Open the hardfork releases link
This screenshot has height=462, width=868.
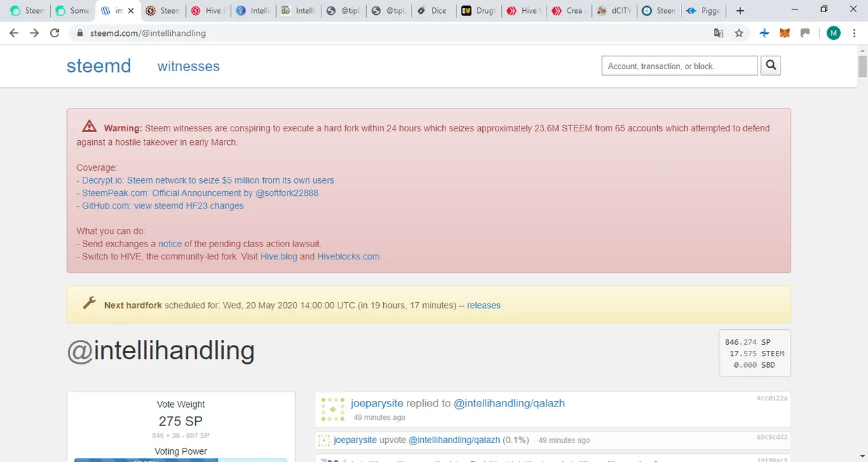point(484,306)
